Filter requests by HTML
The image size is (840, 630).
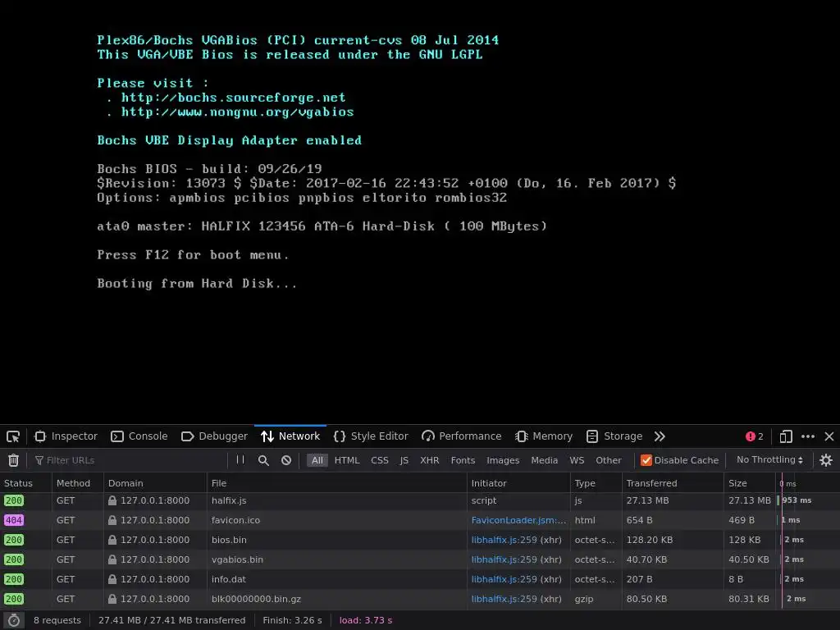click(347, 460)
